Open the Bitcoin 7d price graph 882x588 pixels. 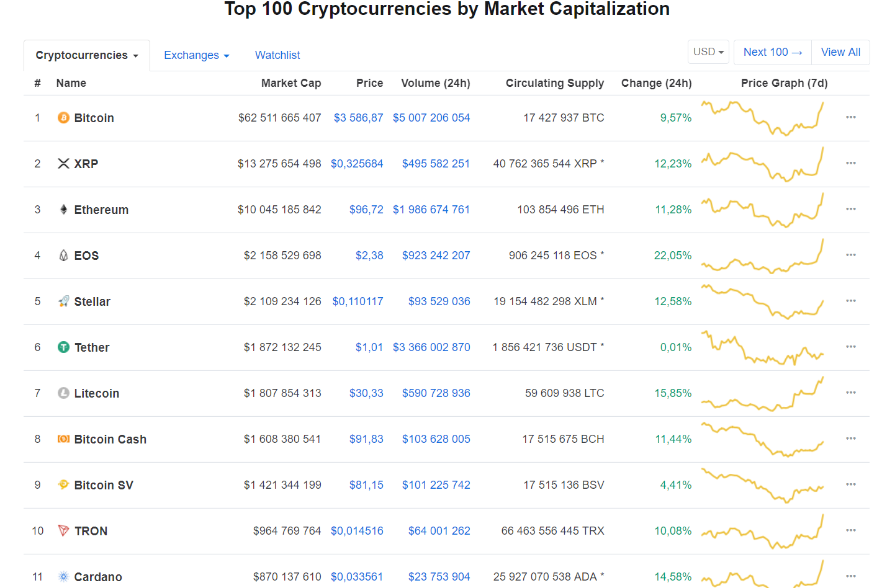(x=763, y=118)
